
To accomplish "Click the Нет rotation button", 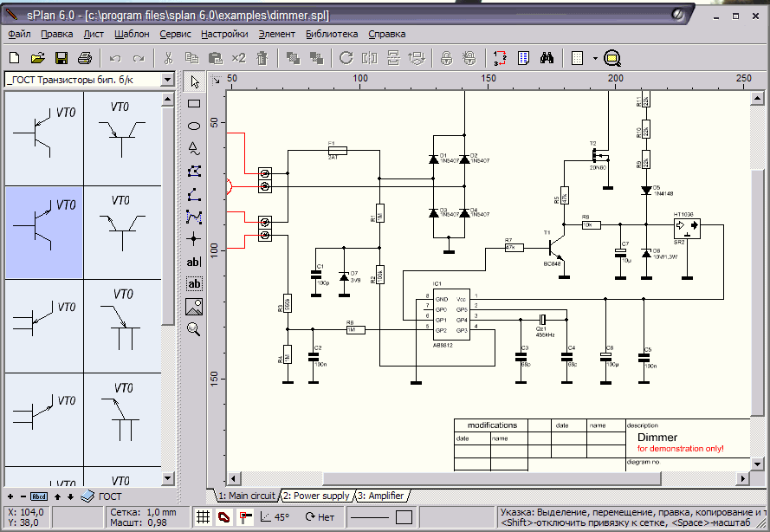I will (x=320, y=517).
